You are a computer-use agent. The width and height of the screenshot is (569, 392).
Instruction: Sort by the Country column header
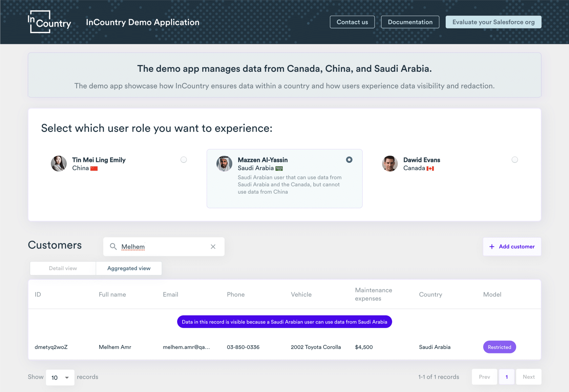430,294
